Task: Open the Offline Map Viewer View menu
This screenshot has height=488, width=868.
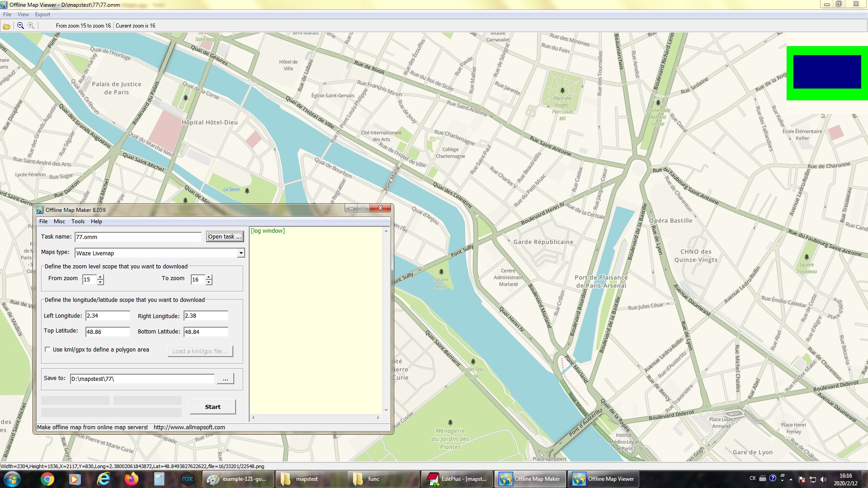Action: (23, 14)
